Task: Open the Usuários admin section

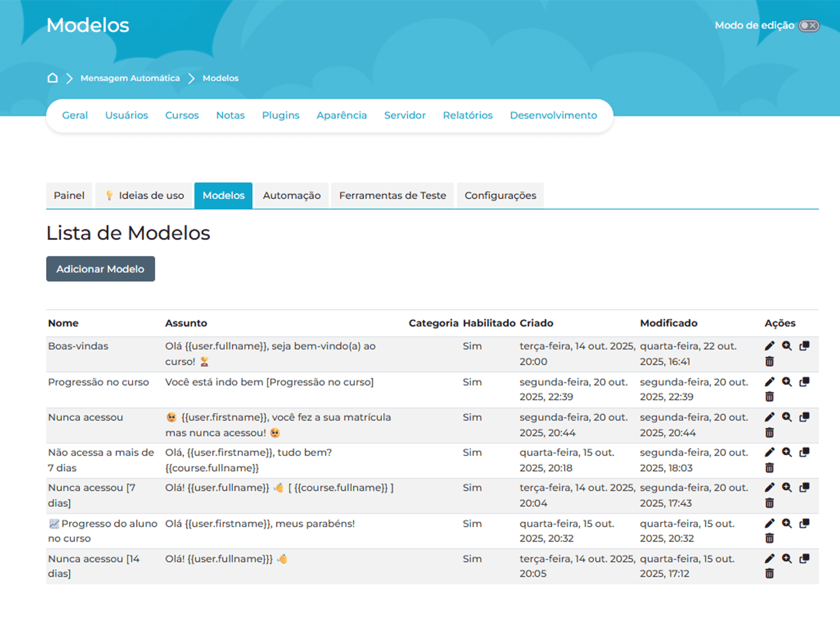Action: pos(126,115)
